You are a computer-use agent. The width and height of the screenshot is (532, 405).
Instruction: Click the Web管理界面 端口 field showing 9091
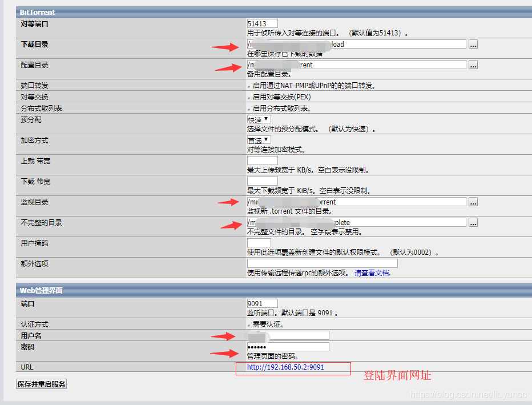click(x=262, y=303)
